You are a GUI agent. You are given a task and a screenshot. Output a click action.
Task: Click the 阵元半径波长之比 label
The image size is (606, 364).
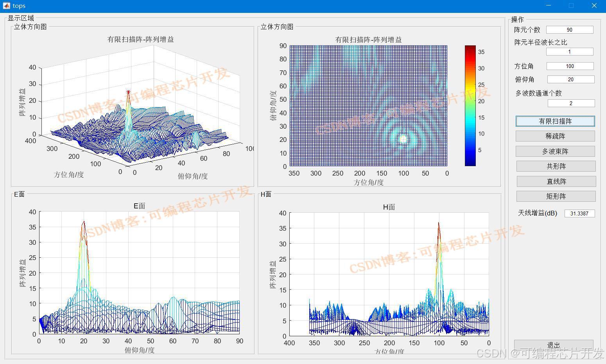pyautogui.click(x=541, y=42)
